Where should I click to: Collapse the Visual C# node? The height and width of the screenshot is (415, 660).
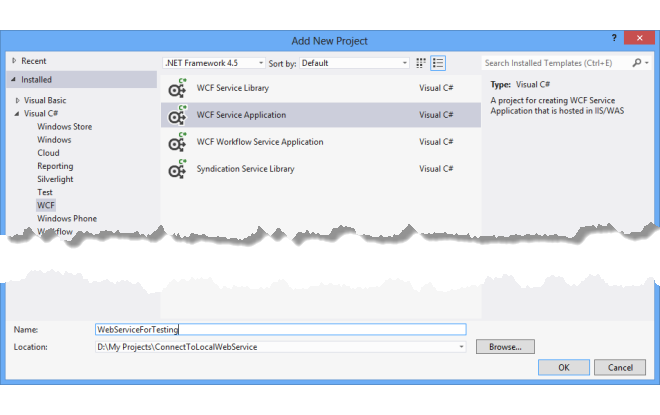point(17,114)
